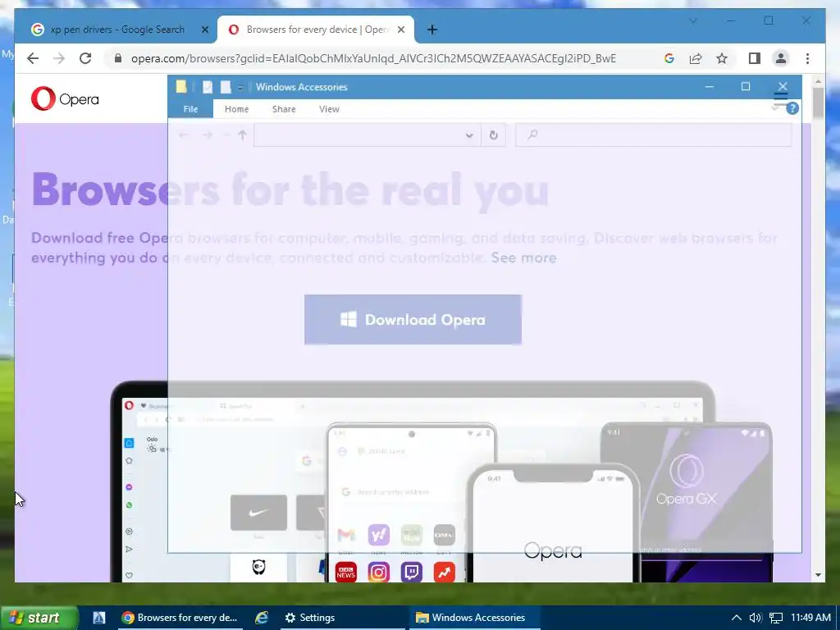Open the Chrome profile avatar menu
Screen dimensions: 840x630
(x=781, y=58)
